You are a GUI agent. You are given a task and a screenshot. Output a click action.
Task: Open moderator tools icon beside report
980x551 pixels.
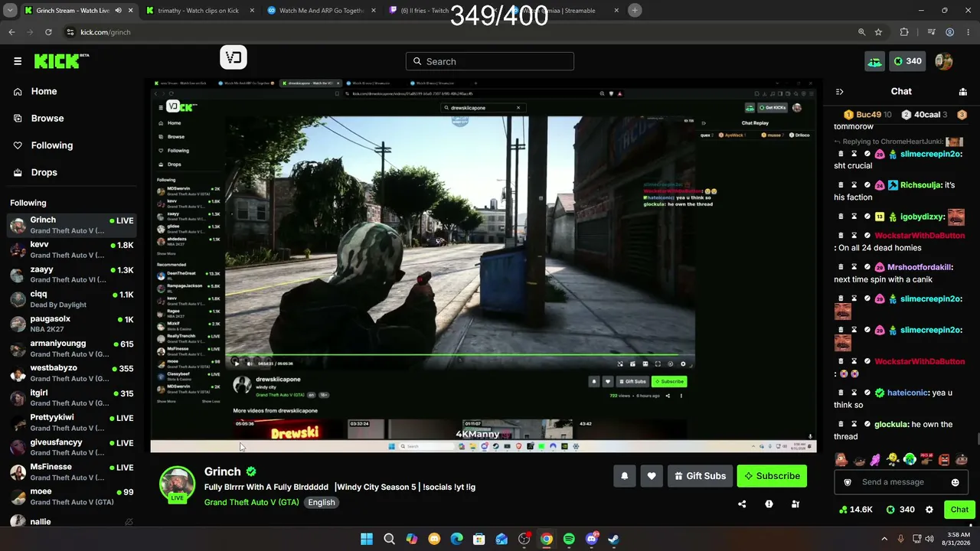pyautogui.click(x=795, y=504)
